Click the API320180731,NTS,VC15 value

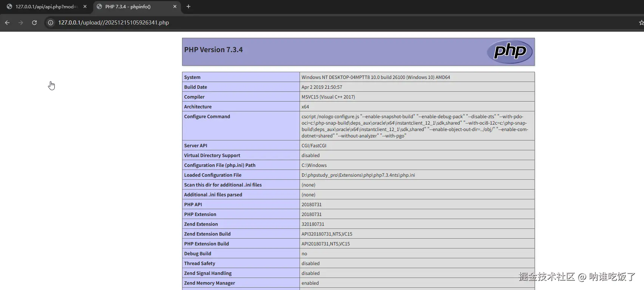pos(327,234)
